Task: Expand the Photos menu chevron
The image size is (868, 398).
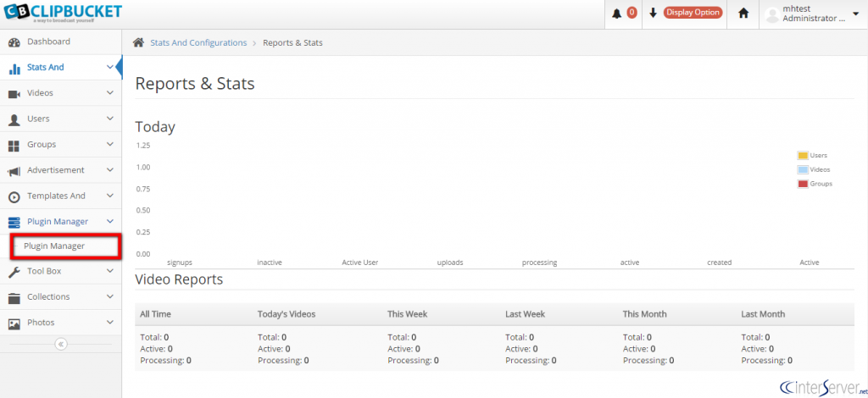Action: pyautogui.click(x=109, y=323)
